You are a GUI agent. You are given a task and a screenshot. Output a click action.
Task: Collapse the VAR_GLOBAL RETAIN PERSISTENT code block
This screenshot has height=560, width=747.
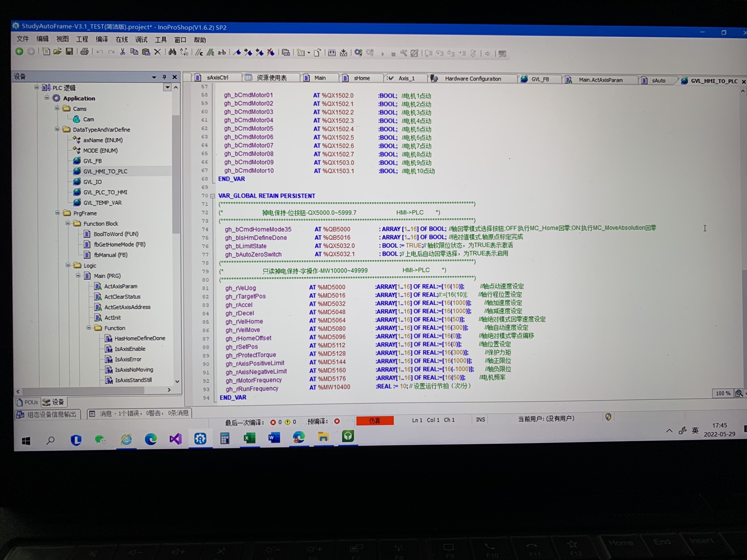[212, 196]
